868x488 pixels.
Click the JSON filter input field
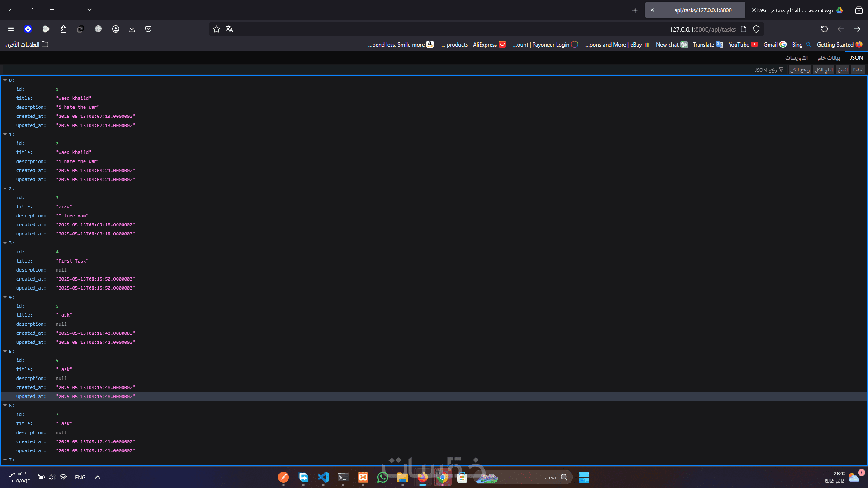(x=765, y=70)
